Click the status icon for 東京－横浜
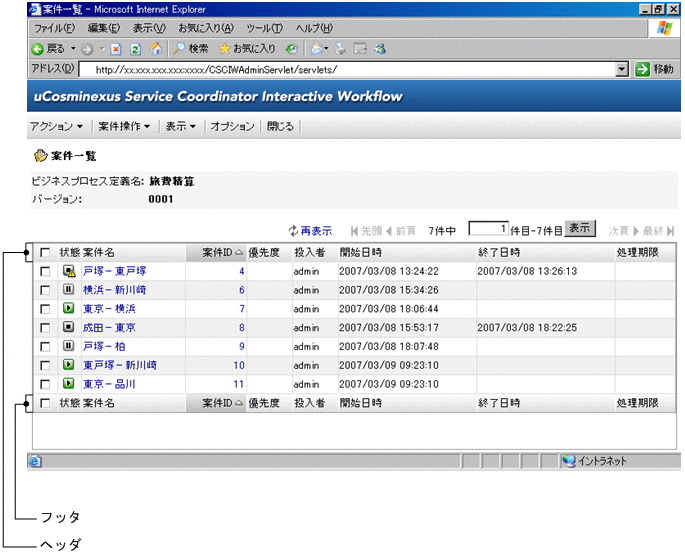 click(68, 309)
